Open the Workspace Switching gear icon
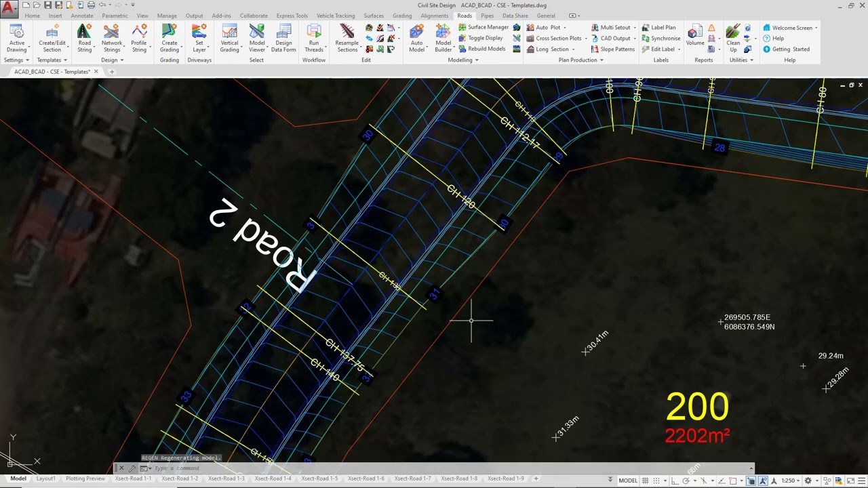 click(808, 481)
